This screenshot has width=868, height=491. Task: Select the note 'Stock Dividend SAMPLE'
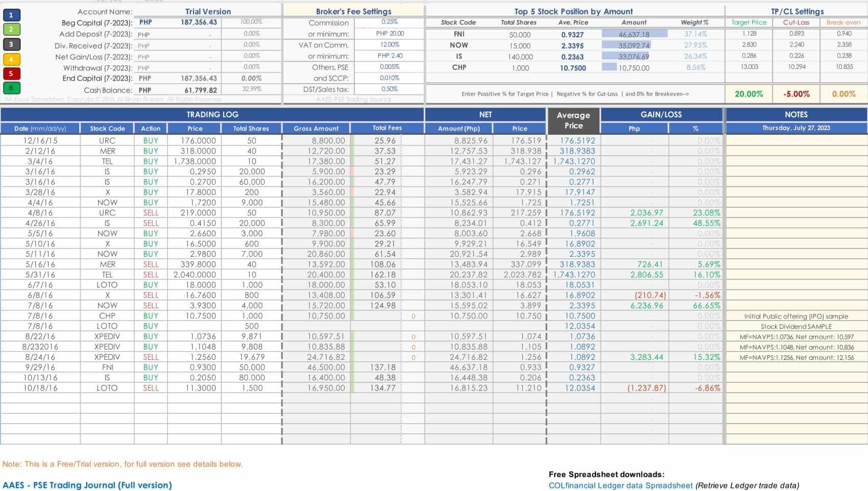tap(796, 326)
